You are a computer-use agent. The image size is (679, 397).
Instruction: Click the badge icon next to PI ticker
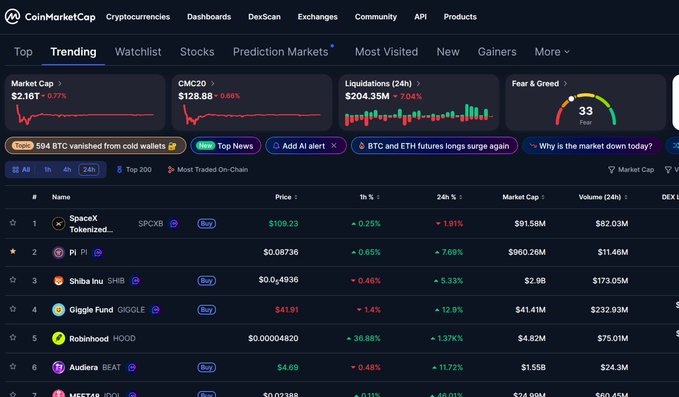click(x=98, y=252)
